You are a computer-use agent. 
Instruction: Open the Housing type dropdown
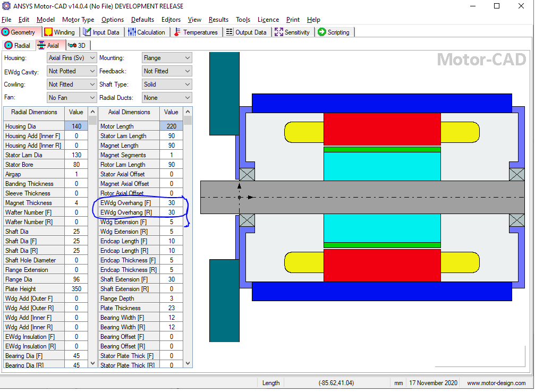click(x=72, y=58)
